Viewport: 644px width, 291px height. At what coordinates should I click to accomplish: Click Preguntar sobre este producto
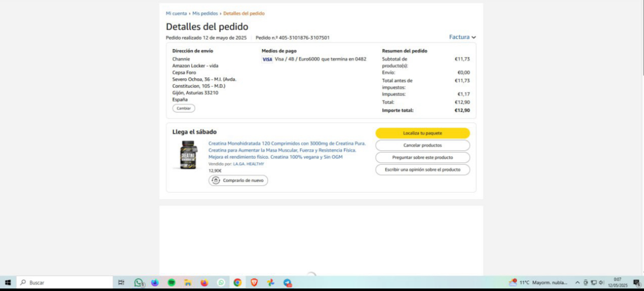click(x=422, y=157)
